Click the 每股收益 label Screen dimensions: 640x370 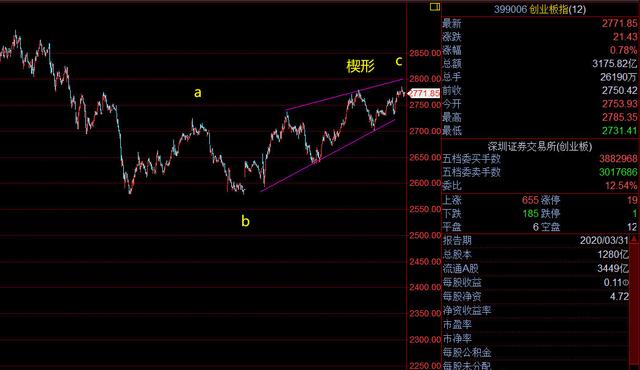click(462, 282)
